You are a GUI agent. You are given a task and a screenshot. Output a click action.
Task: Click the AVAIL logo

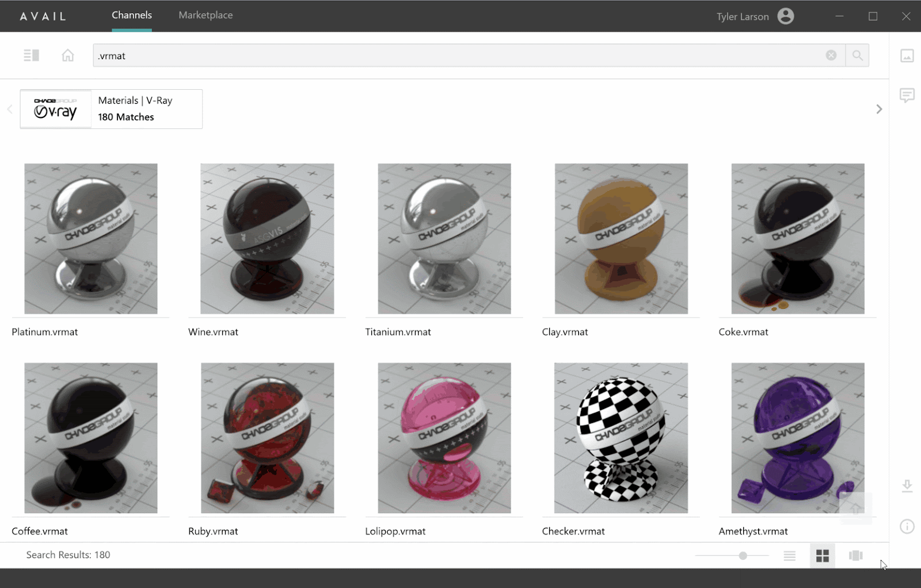(43, 16)
